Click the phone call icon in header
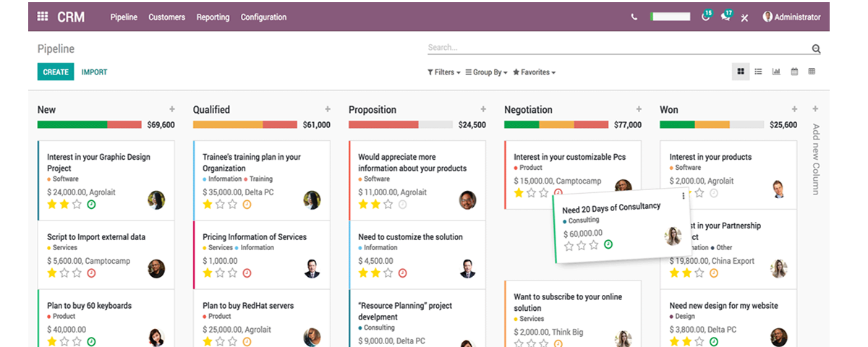Image resolution: width=868 pixels, height=347 pixels. [x=634, y=17]
